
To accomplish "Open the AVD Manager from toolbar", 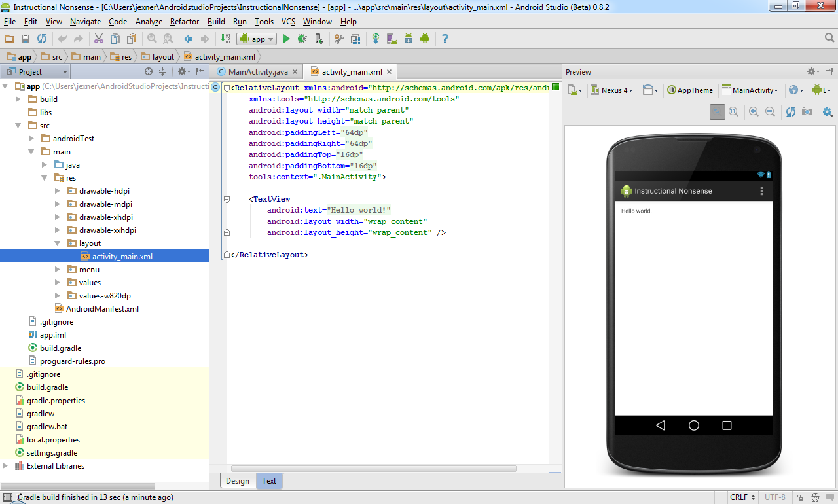I will coord(392,39).
